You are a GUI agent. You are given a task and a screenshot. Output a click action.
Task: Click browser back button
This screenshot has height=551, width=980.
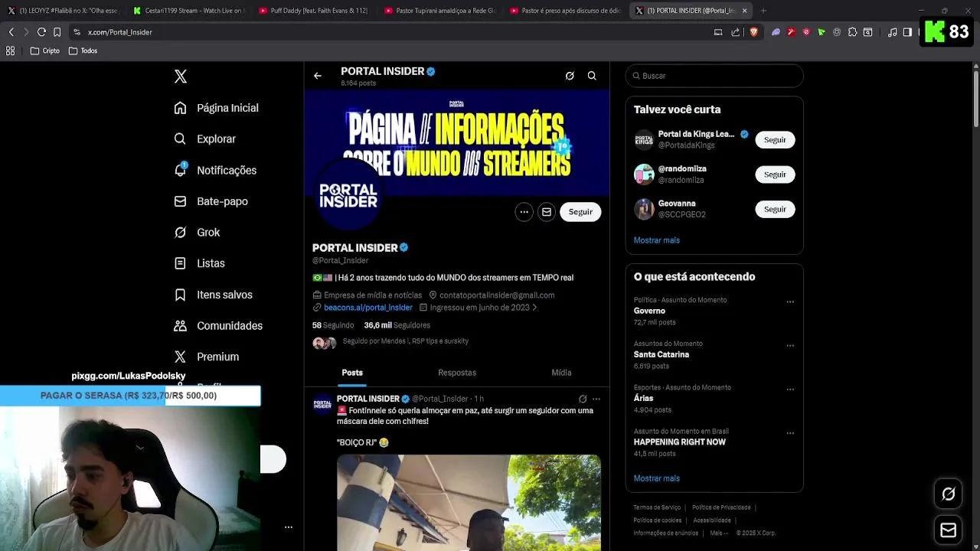[x=11, y=32]
